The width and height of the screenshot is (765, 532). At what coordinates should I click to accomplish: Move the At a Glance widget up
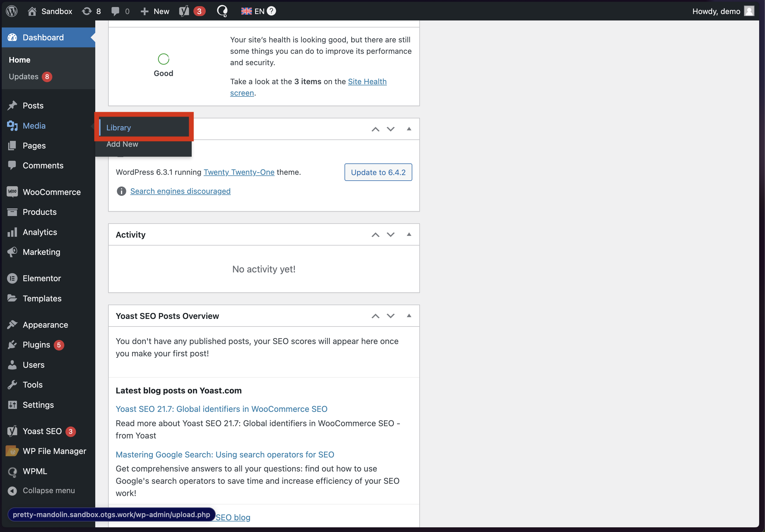click(x=375, y=129)
